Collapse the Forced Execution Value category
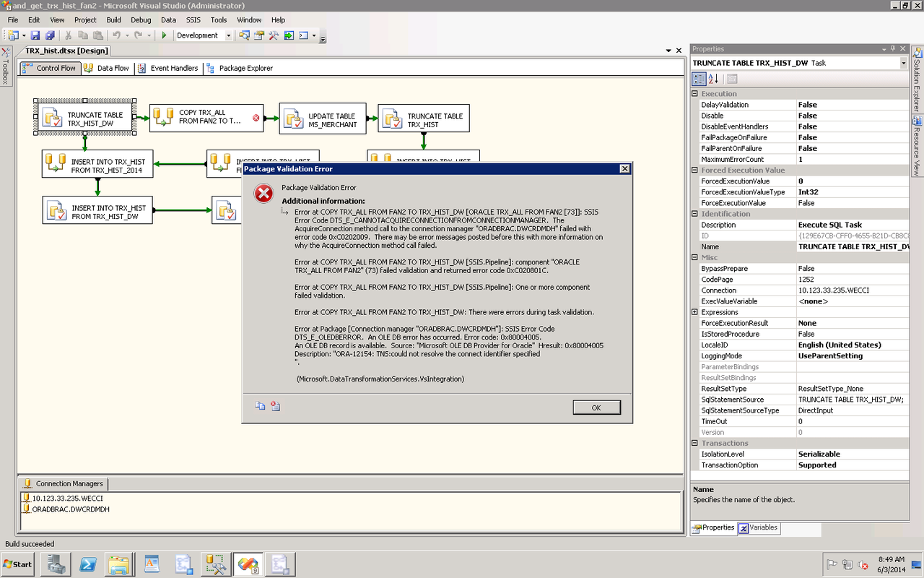Image resolution: width=924 pixels, height=578 pixels. tap(694, 171)
